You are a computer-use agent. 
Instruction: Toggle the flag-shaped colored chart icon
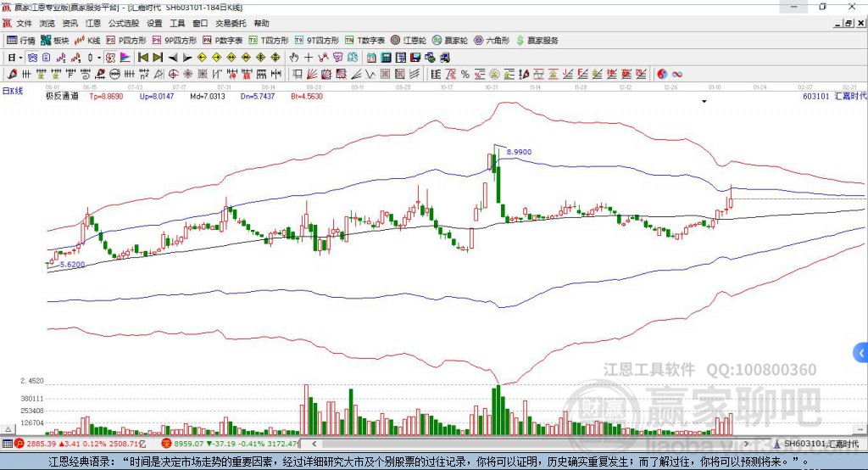[125, 58]
